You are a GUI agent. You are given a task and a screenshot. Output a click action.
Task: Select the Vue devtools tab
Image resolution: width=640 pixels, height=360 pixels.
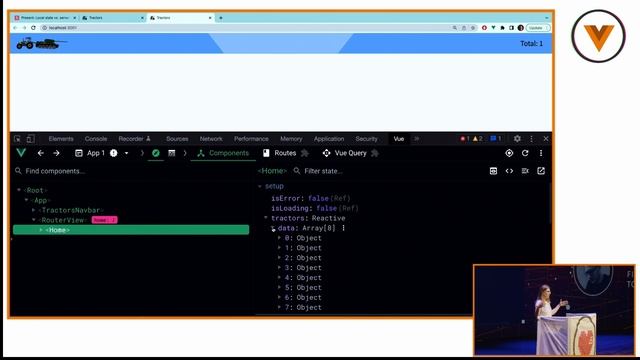[399, 139]
